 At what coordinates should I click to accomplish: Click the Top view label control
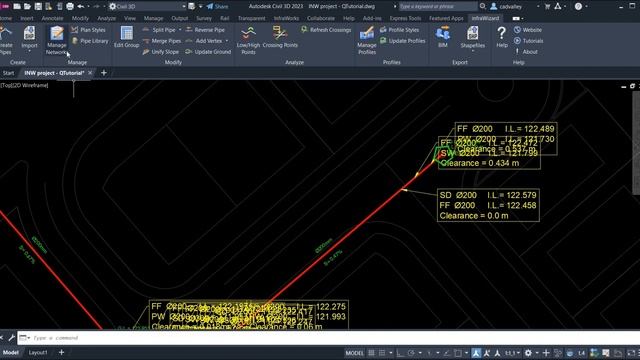tap(7, 85)
